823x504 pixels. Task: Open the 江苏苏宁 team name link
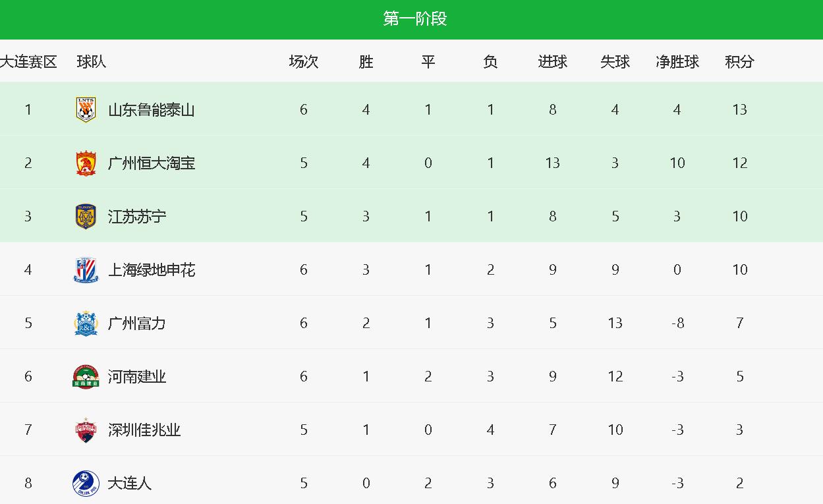(137, 216)
